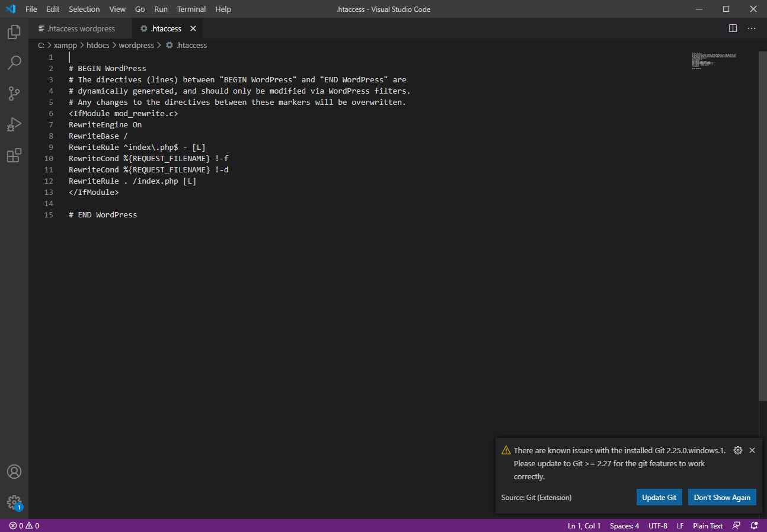Change indentation via Spaces: 4
Viewport: 767px width, 532px height.
tap(624, 525)
